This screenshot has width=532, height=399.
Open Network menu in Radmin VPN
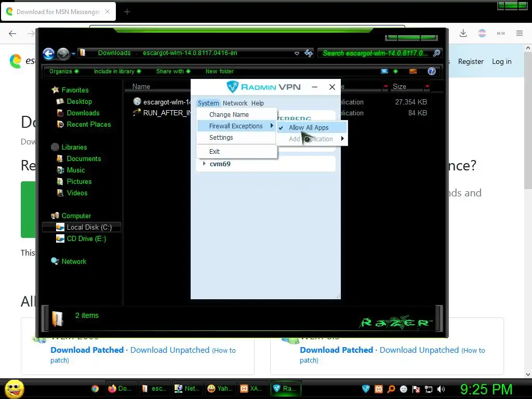[235, 103]
